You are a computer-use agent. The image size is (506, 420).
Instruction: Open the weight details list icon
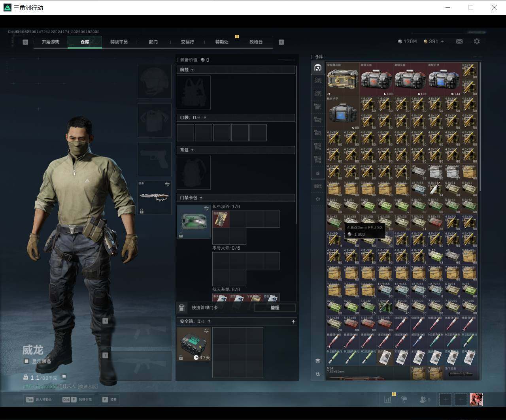(x=64, y=377)
